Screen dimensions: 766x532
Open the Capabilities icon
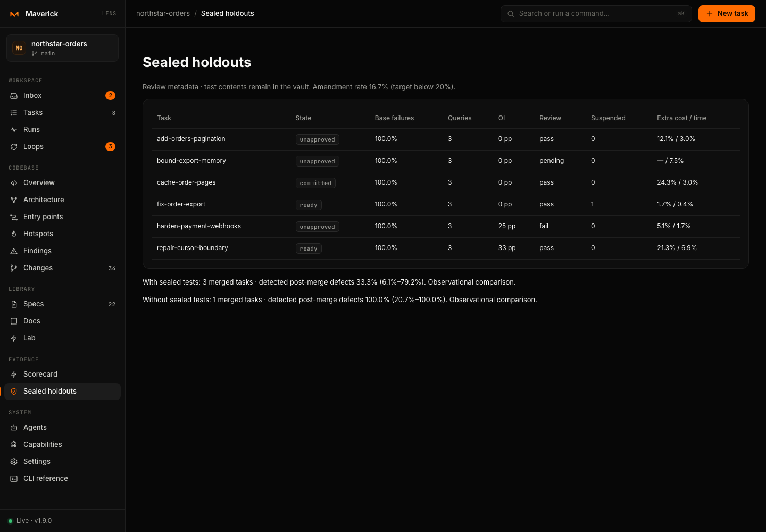coord(14,445)
